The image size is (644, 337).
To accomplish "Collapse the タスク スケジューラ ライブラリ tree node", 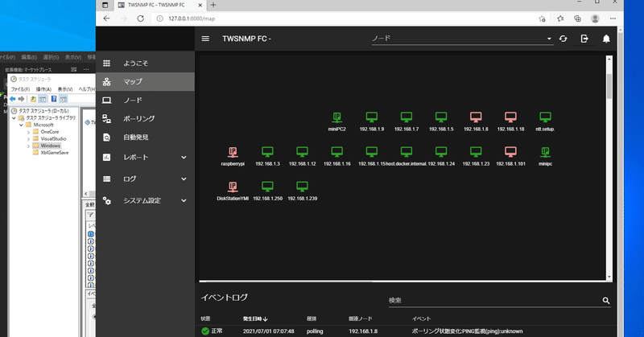I will pyautogui.click(x=14, y=117).
